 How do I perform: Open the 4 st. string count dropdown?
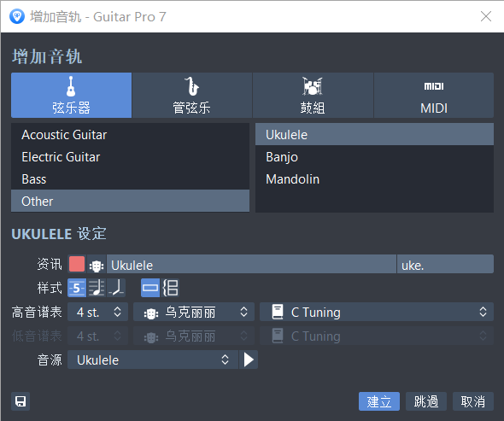98,312
